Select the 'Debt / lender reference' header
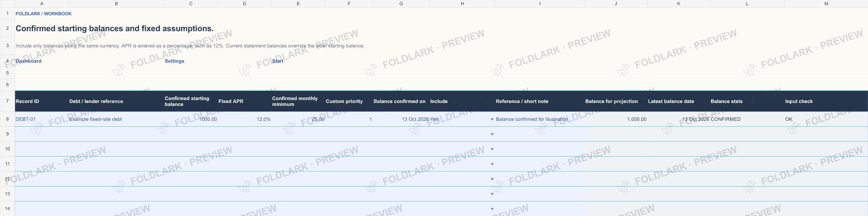Image resolution: width=868 pixels, height=216 pixels. (x=116, y=101)
